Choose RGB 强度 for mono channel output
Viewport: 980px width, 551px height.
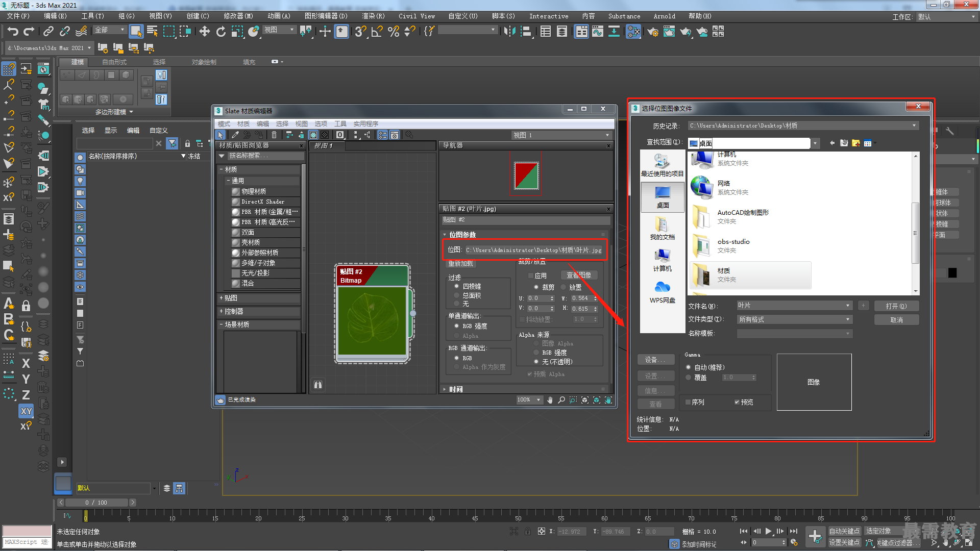point(457,326)
